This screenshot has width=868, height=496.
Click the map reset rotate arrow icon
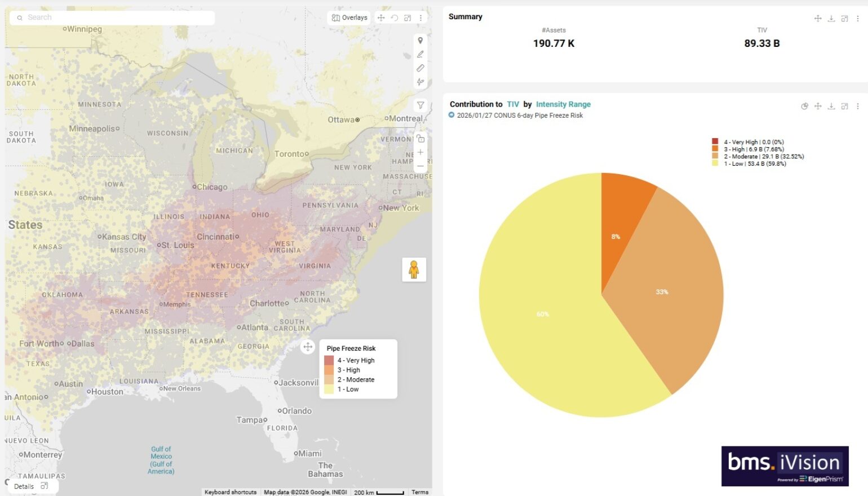395,18
